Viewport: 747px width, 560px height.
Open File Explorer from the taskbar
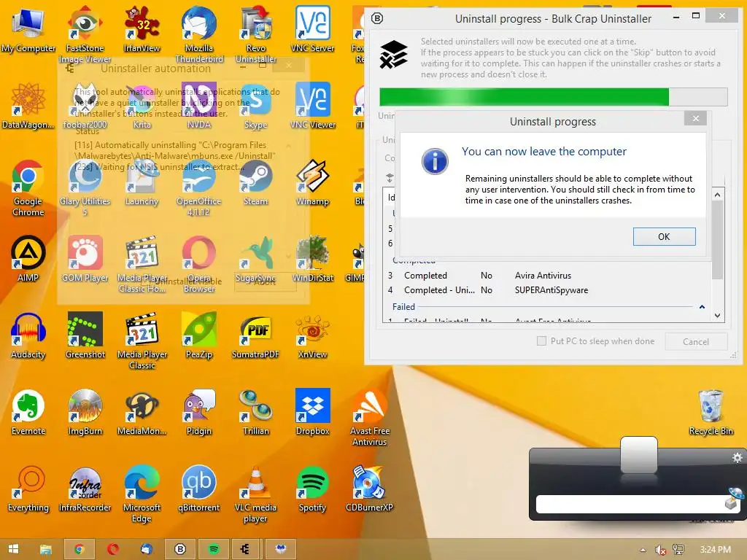(x=46, y=549)
